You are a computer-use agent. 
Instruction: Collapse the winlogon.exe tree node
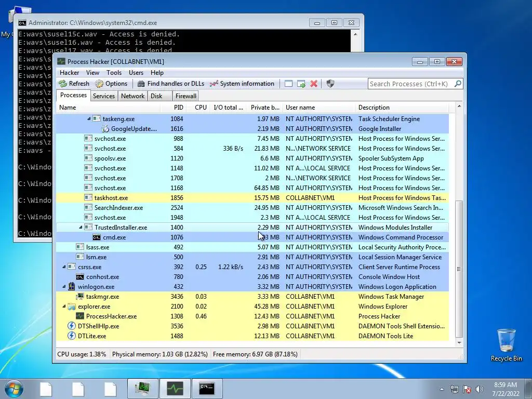click(x=64, y=286)
